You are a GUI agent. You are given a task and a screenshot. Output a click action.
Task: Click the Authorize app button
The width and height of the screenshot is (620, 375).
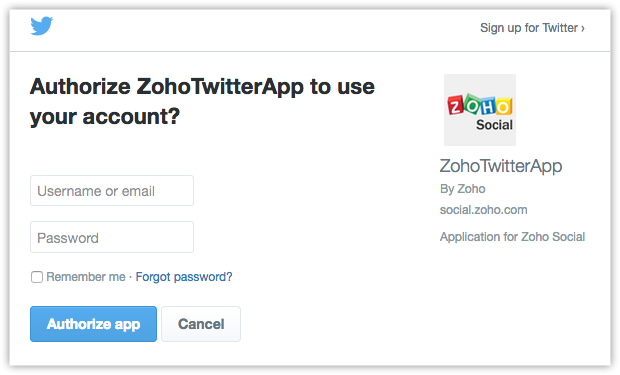coord(93,324)
